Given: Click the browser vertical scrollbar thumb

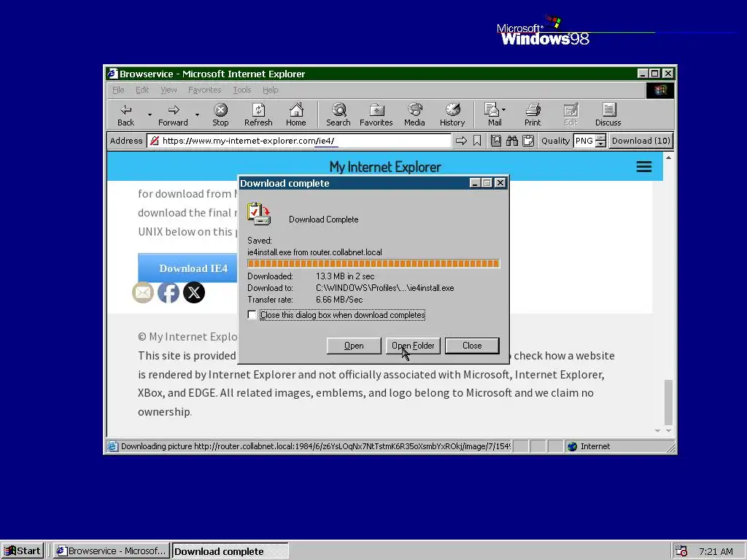Looking at the screenshot, I should (x=668, y=402).
